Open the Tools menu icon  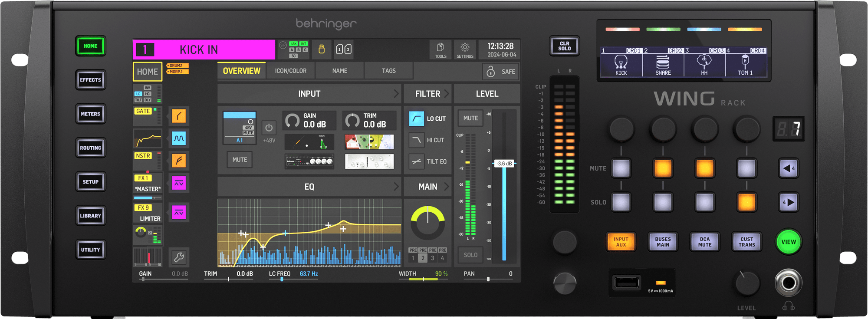(x=441, y=50)
